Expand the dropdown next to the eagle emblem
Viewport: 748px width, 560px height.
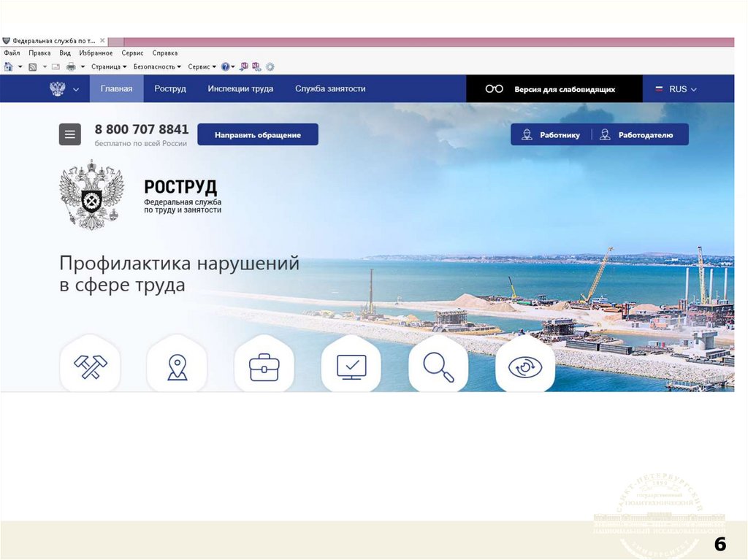[76, 89]
